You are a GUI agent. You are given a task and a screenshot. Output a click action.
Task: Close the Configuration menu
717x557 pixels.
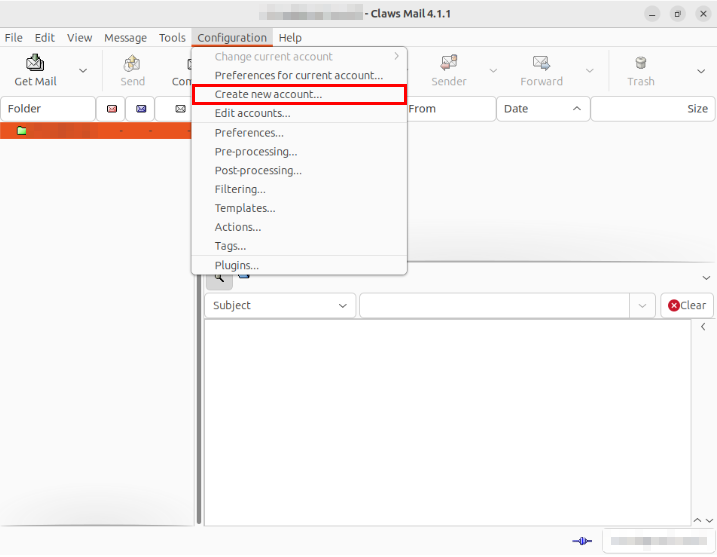(232, 37)
